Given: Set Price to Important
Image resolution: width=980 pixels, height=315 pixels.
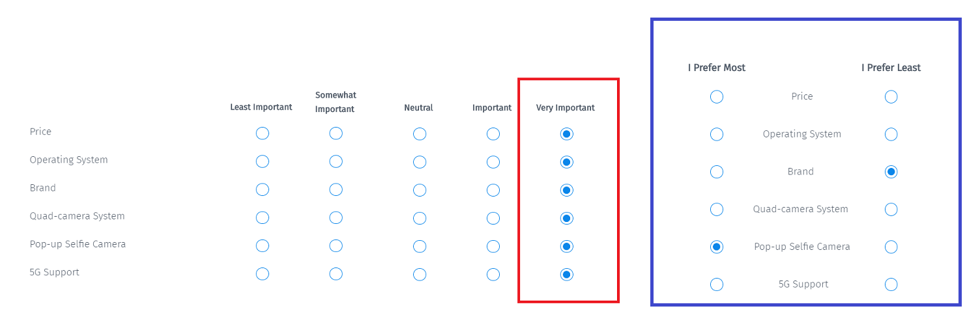Looking at the screenshot, I should coord(493,133).
